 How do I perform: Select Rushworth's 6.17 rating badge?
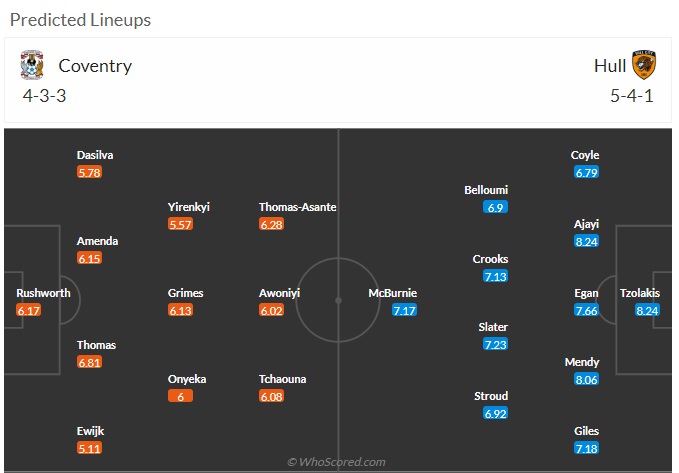tap(29, 310)
